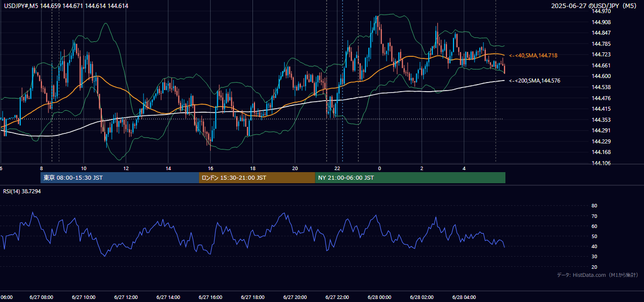Click the 40 SMA label 144.718
The image size is (644, 302).
point(533,55)
